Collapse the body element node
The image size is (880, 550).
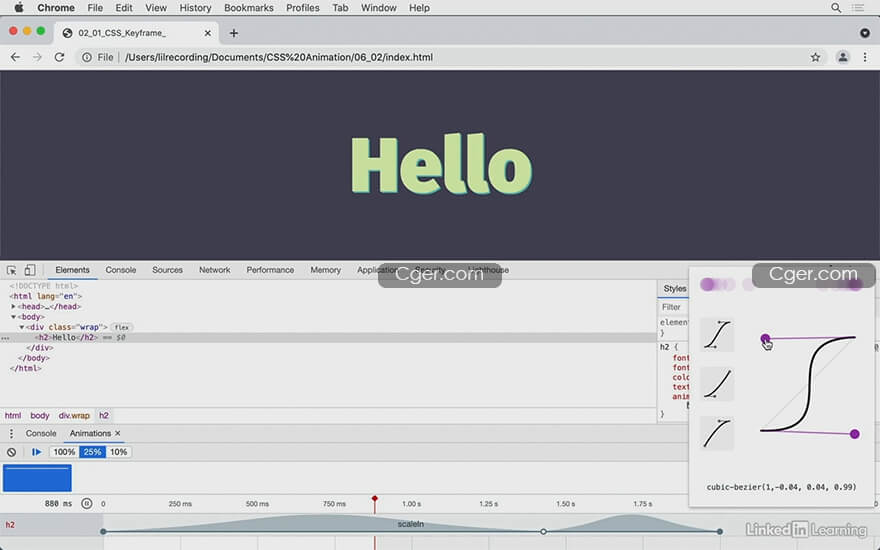[x=13, y=317]
